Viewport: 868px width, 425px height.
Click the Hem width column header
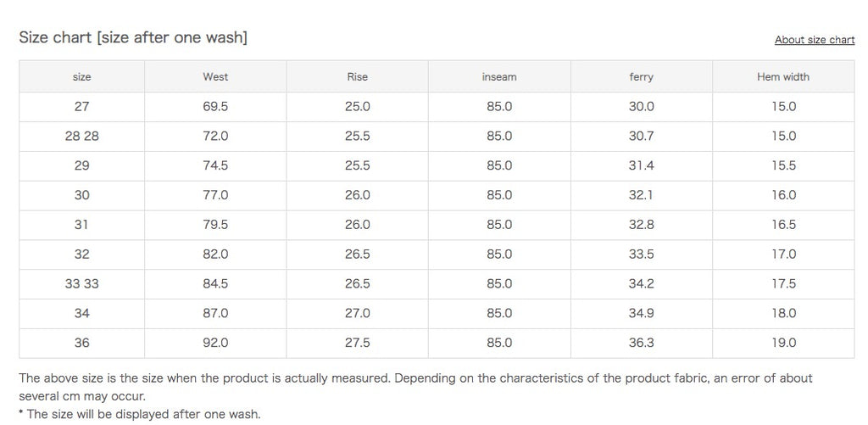(783, 76)
